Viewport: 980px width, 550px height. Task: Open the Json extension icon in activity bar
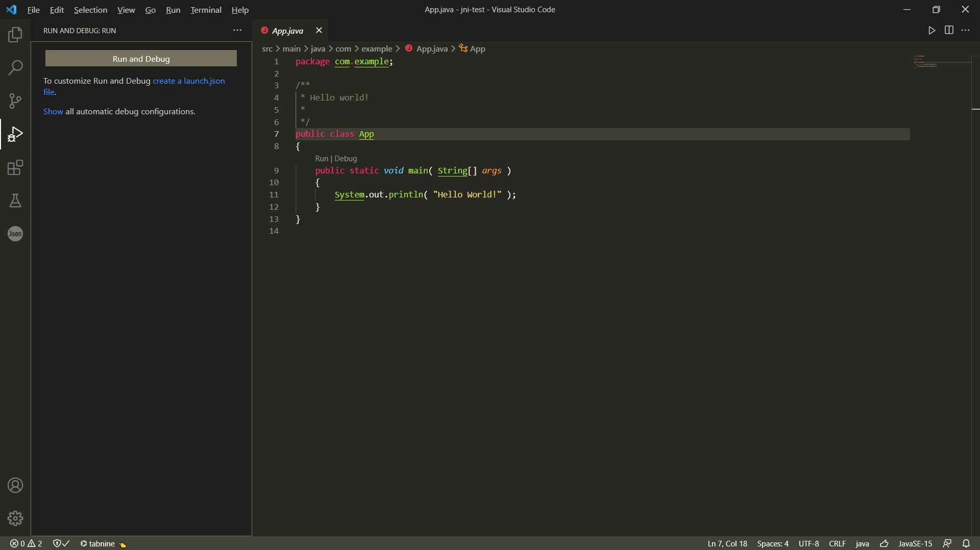(15, 234)
